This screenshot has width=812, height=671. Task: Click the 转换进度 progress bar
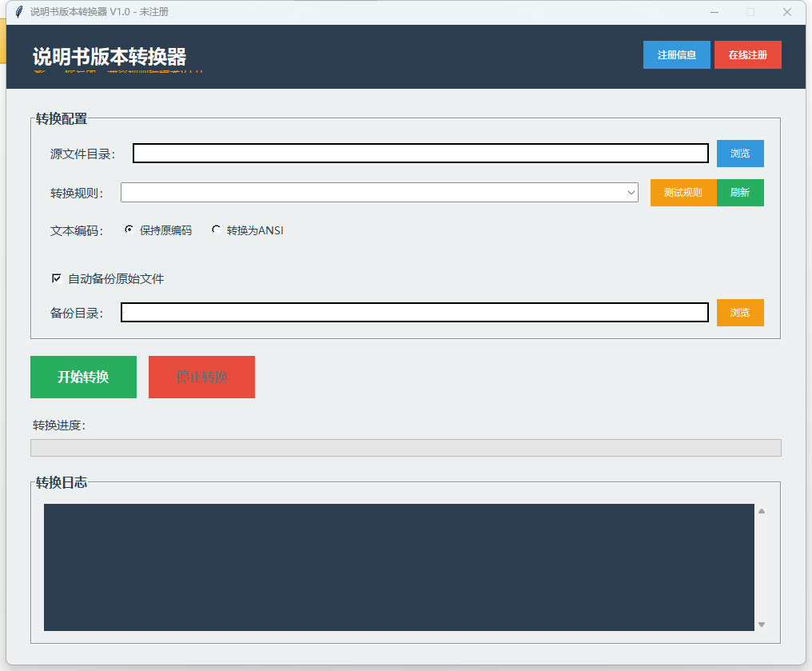pyautogui.click(x=405, y=448)
